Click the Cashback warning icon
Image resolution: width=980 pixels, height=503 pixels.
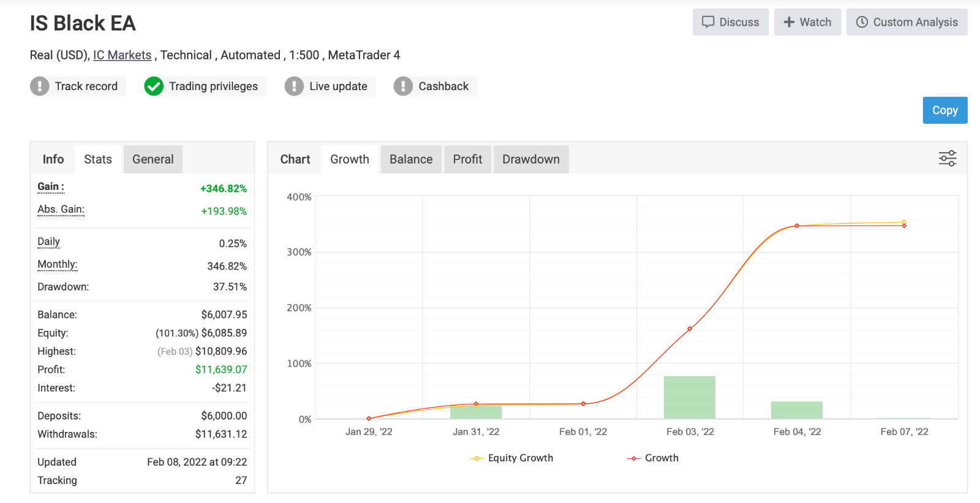[x=403, y=86]
